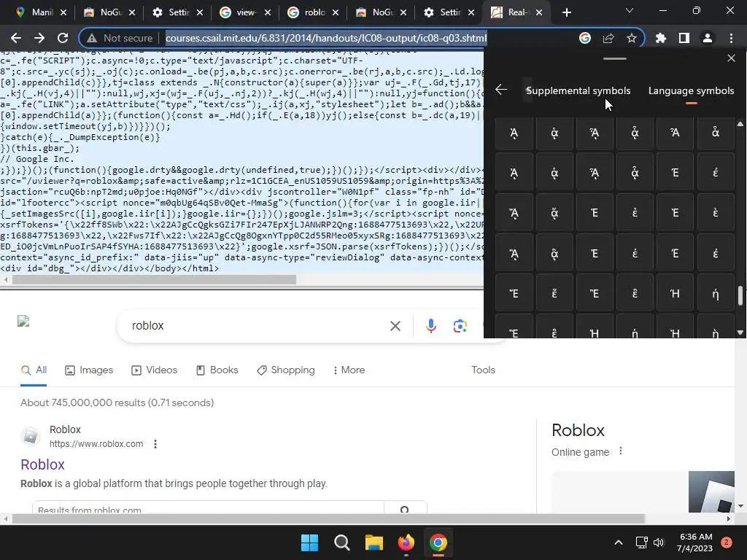Click the browser Back arrow
The width and height of the screenshot is (747, 560).
tap(16, 38)
